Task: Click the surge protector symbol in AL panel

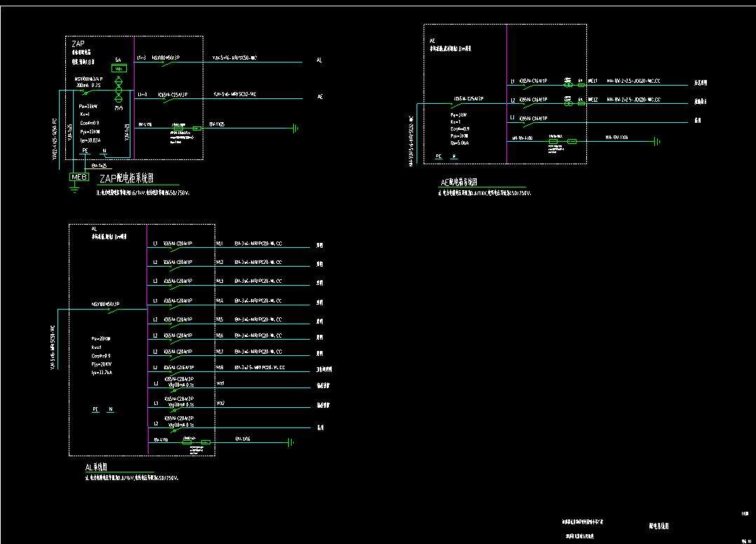Action: (188, 442)
